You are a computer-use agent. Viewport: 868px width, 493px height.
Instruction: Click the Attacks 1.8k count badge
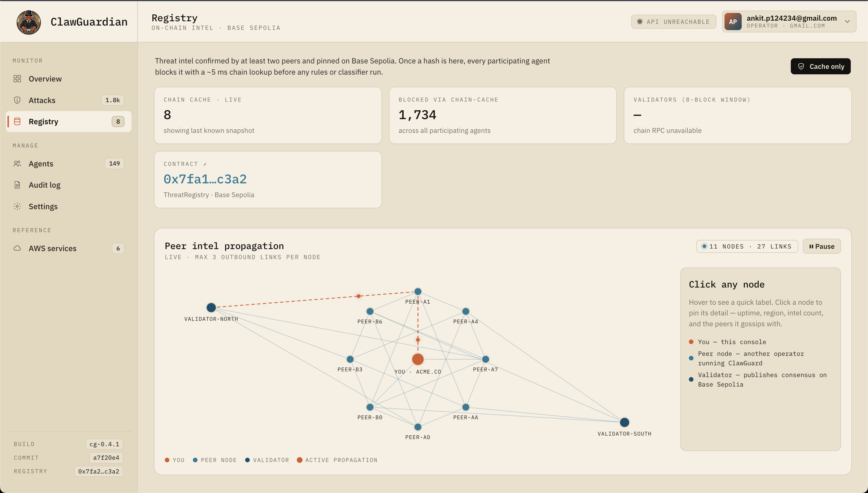point(113,100)
